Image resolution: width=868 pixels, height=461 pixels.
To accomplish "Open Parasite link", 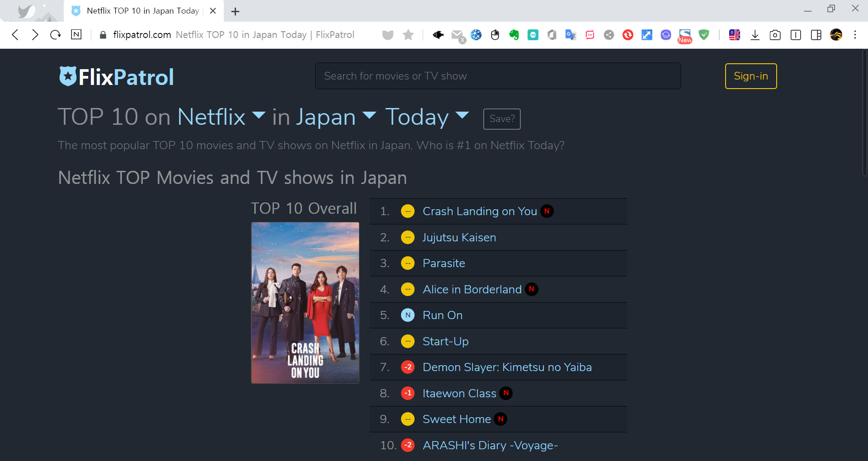I will 444,263.
